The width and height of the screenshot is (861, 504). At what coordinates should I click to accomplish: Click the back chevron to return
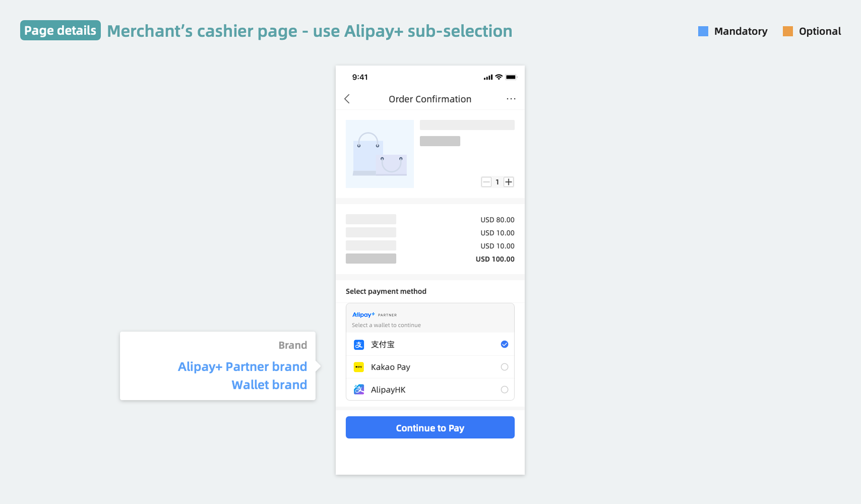[347, 99]
